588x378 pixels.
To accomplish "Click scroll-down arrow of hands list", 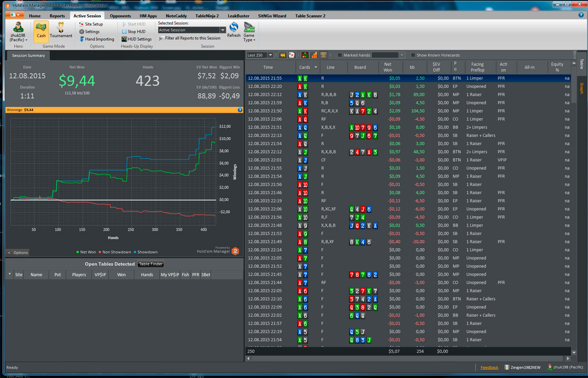I will point(574,352).
